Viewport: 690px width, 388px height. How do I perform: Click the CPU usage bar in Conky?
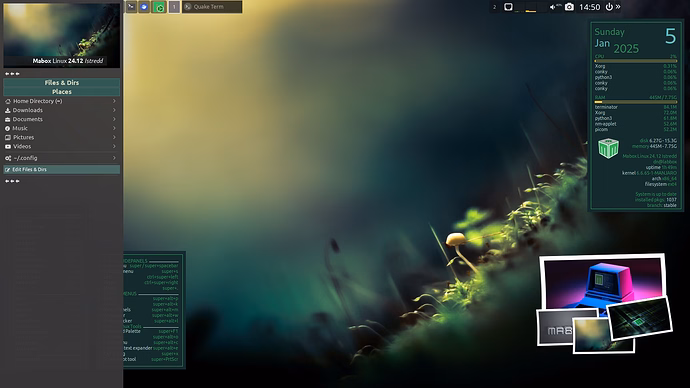[635, 61]
